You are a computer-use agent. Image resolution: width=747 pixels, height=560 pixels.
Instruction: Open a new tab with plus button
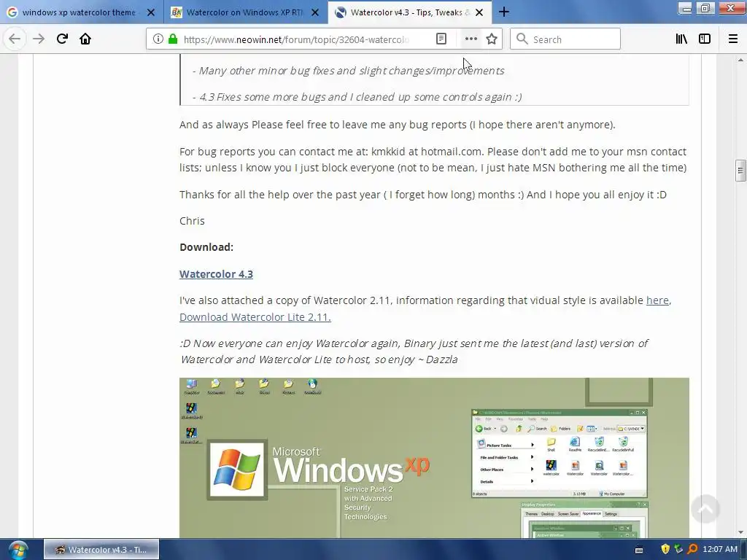pyautogui.click(x=504, y=12)
